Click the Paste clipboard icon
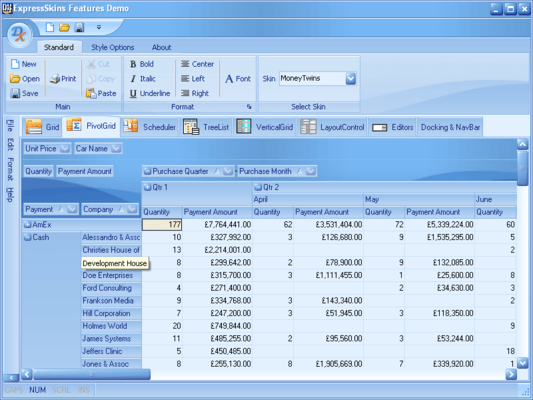 [91, 93]
